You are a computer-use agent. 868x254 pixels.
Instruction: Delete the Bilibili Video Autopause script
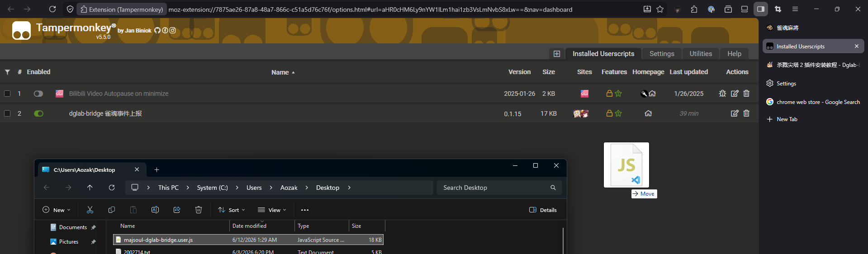point(746,94)
